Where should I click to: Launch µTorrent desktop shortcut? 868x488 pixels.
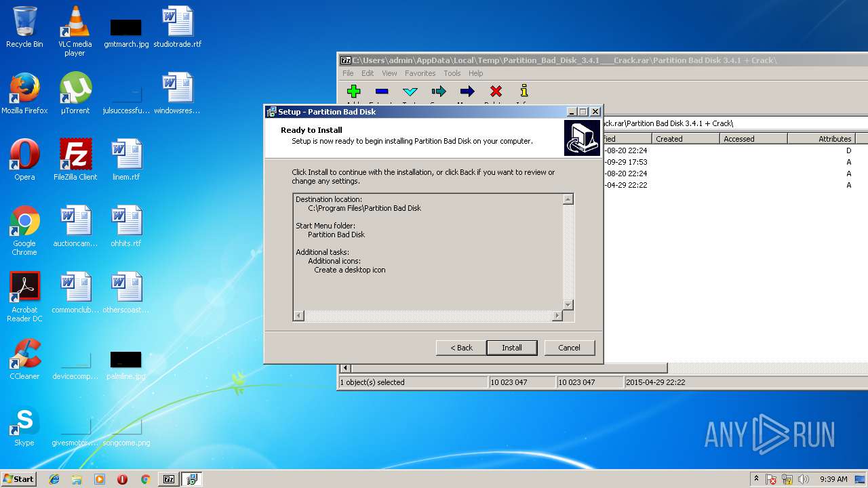(75, 94)
